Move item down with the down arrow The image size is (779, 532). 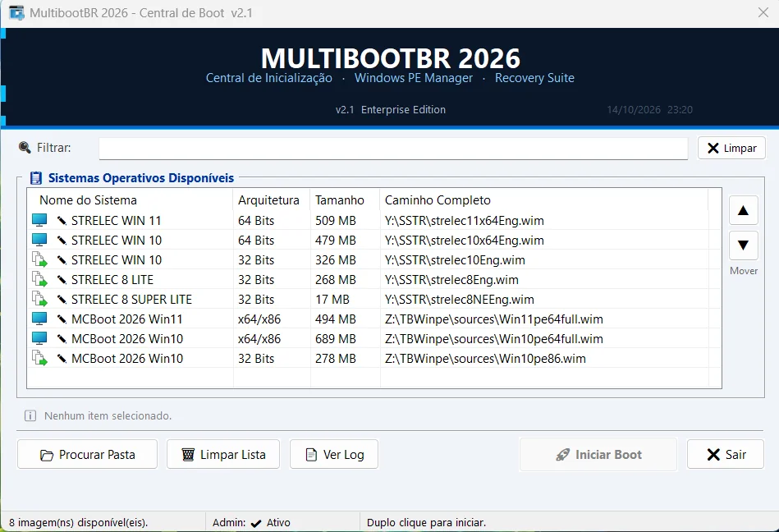743,245
